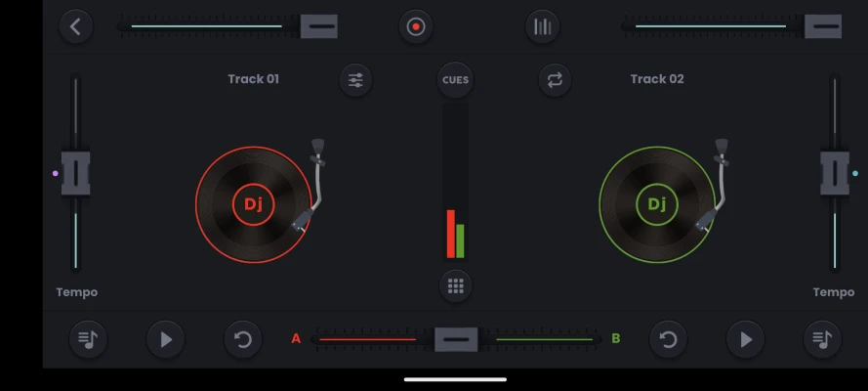This screenshot has height=391, width=868.
Task: Click the right deck volume slider handle
Action: [823, 26]
